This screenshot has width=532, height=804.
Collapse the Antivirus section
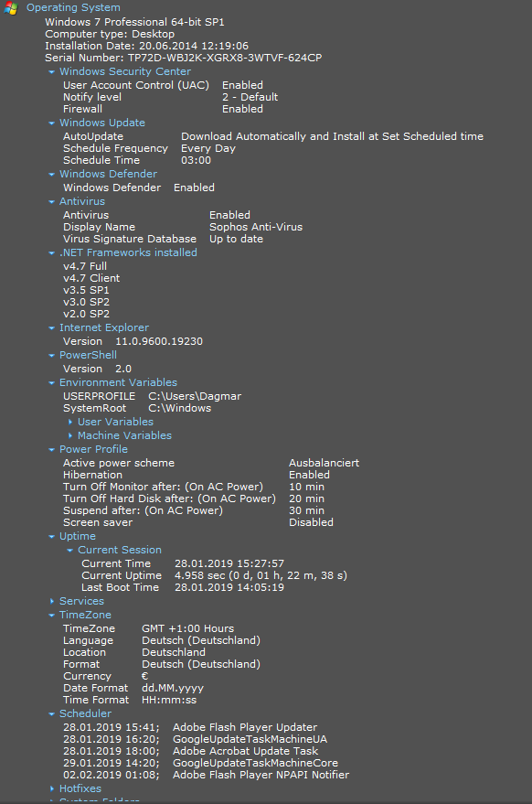[x=51, y=201]
